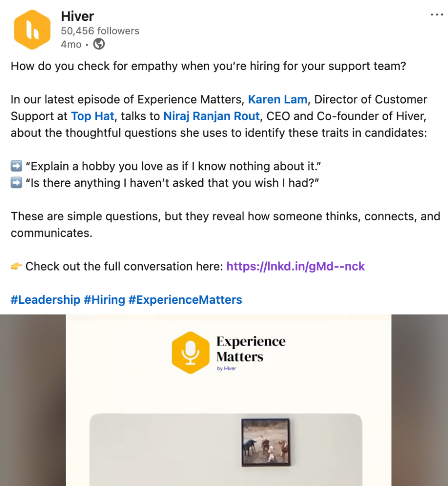Click the 4mo post timestamp
This screenshot has height=486, width=448.
71,45
